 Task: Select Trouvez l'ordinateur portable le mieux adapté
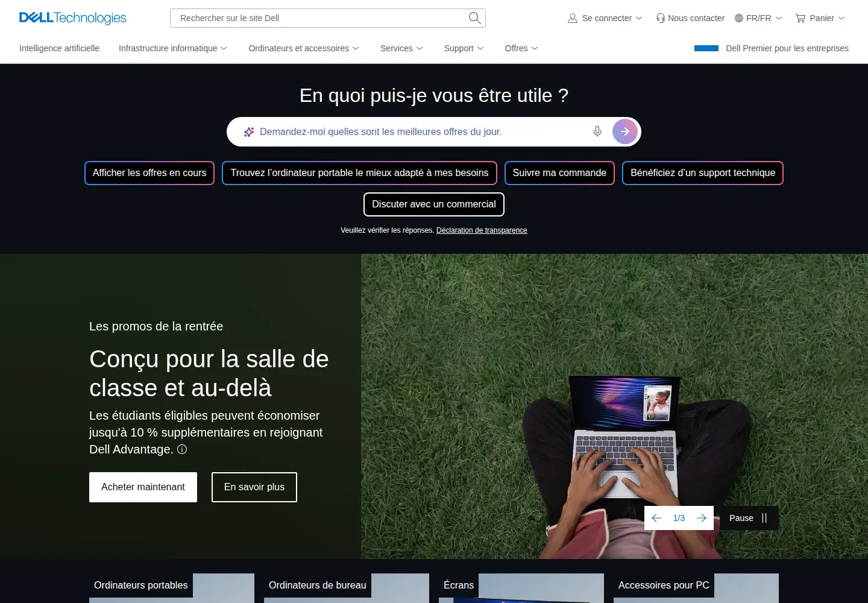coord(359,173)
